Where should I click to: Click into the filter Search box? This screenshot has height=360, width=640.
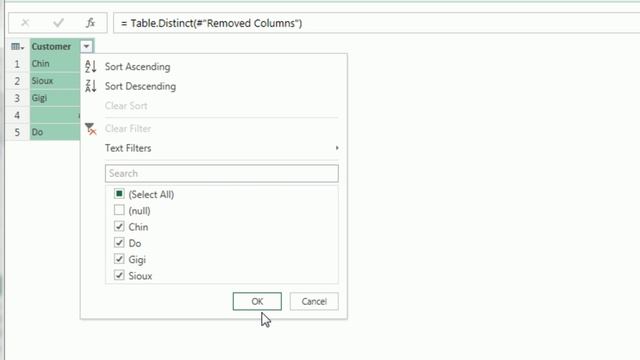coord(222,173)
